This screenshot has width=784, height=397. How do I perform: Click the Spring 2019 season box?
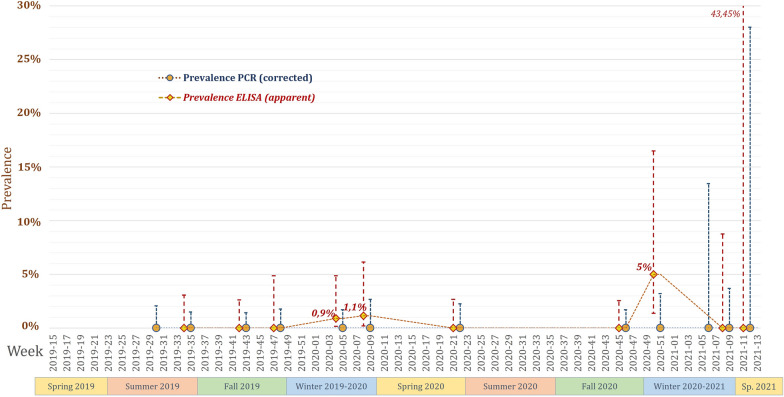click(x=72, y=386)
